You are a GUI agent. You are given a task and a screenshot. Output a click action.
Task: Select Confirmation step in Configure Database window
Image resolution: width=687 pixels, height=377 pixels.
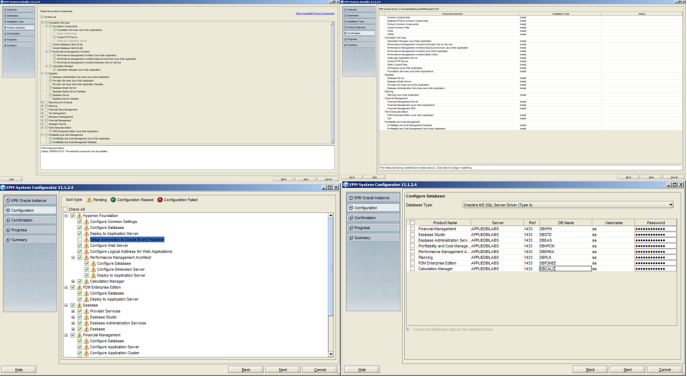coord(373,218)
